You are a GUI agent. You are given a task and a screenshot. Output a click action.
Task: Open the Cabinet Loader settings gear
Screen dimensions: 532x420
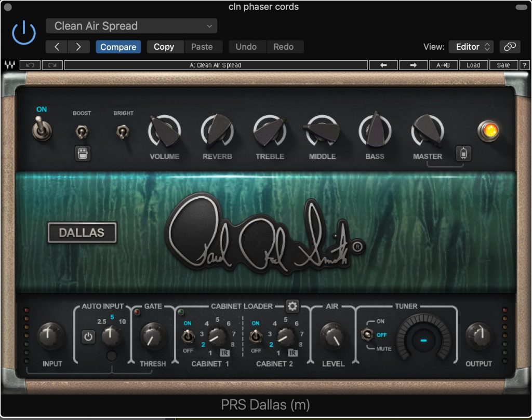(292, 306)
